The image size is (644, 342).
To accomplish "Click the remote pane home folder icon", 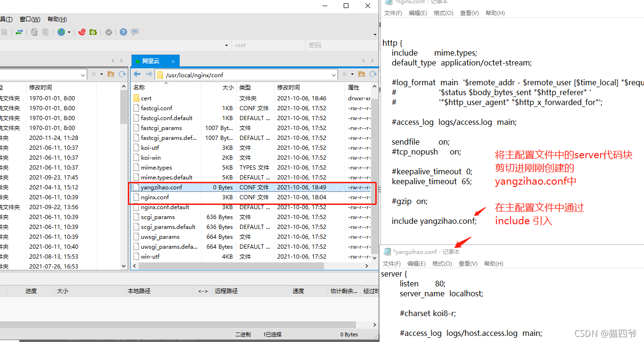I will 362,74.
